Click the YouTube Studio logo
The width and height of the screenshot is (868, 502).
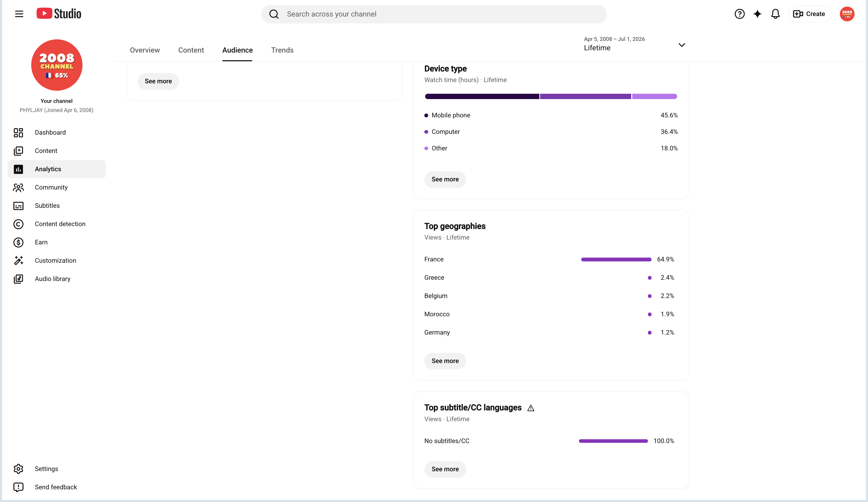click(x=59, y=14)
